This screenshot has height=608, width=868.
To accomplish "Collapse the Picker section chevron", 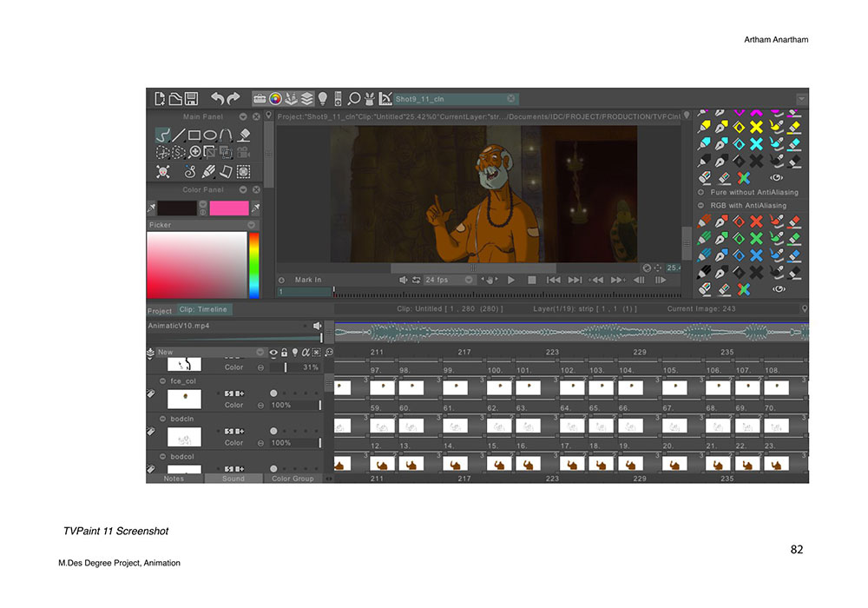I will 251,224.
